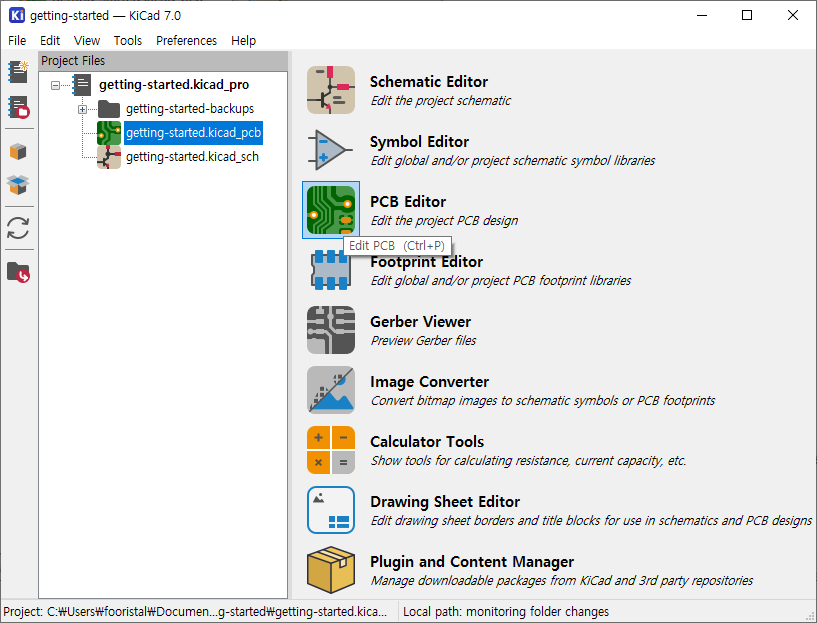This screenshot has width=817, height=623.
Task: Create a new project via sidebar icon
Action: coord(18,72)
